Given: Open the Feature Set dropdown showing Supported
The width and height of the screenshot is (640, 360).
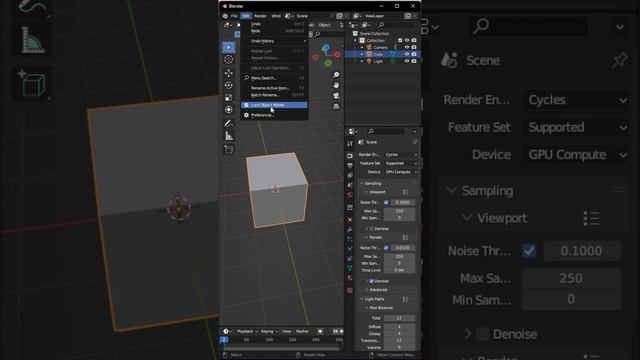Looking at the screenshot, I should (x=401, y=163).
